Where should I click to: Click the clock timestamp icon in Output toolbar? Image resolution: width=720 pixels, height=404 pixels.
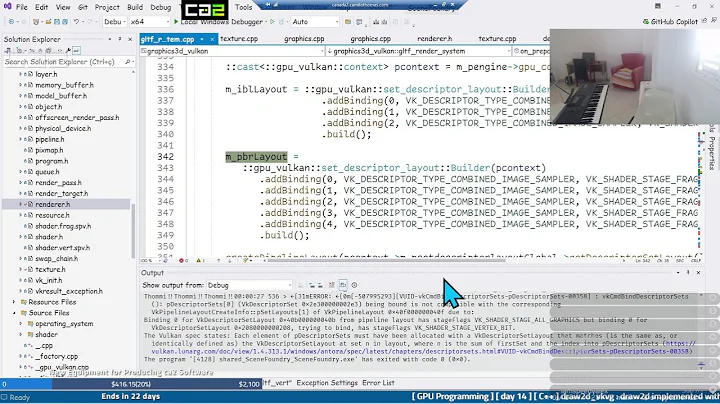click(x=354, y=285)
